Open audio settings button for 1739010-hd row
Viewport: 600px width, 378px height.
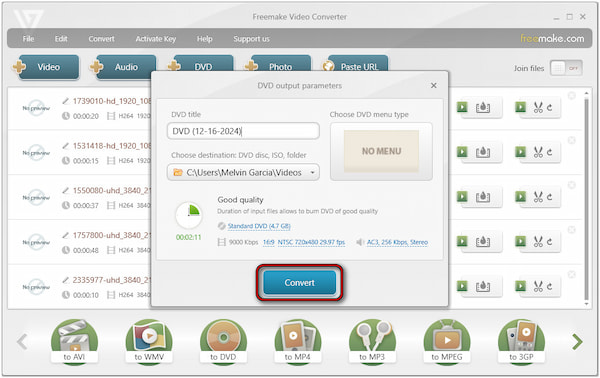click(479, 108)
